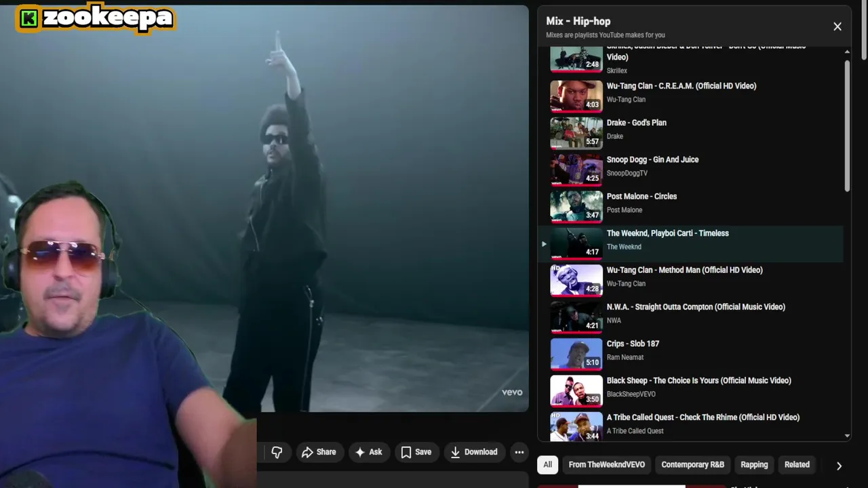Click The Weeknd channel name under Timeless
The height and width of the screenshot is (488, 868).
pyautogui.click(x=623, y=247)
